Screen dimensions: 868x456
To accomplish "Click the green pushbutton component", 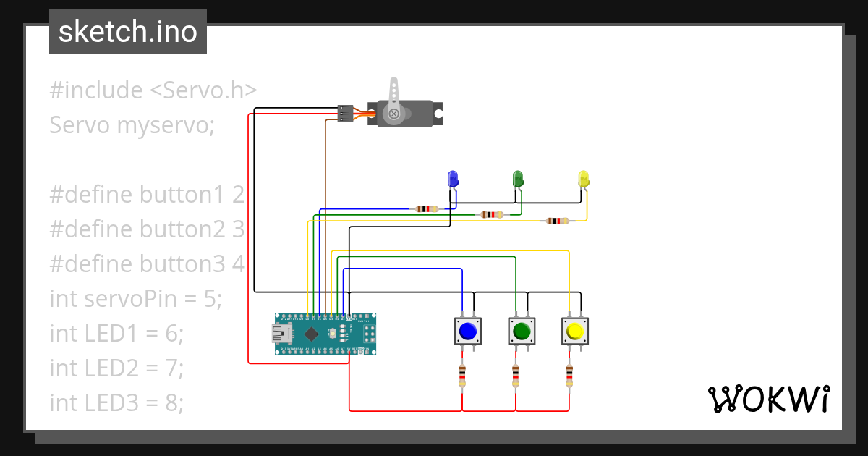I will point(523,331).
